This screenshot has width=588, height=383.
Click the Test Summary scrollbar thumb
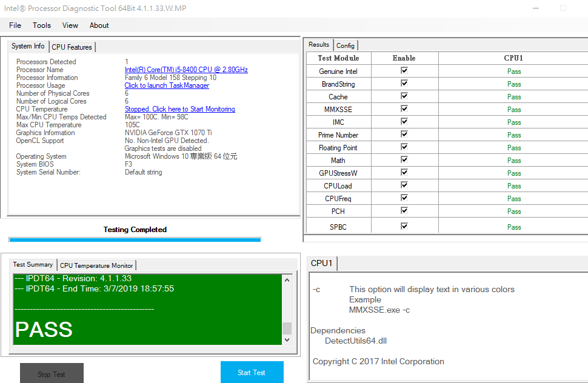point(287,328)
